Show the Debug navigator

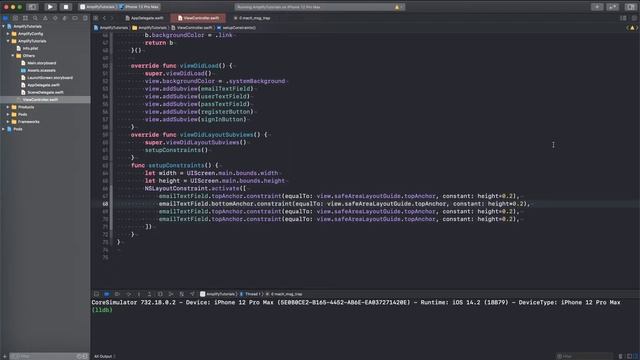[65, 18]
